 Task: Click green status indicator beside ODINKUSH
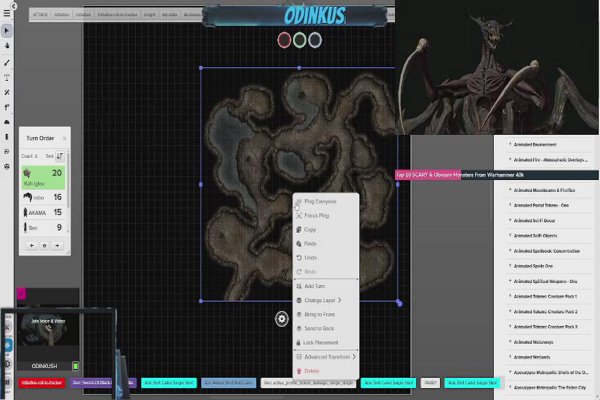75,366
